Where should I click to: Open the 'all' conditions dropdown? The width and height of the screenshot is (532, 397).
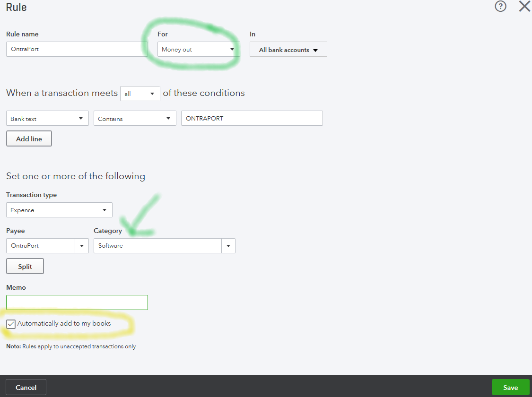click(x=140, y=94)
